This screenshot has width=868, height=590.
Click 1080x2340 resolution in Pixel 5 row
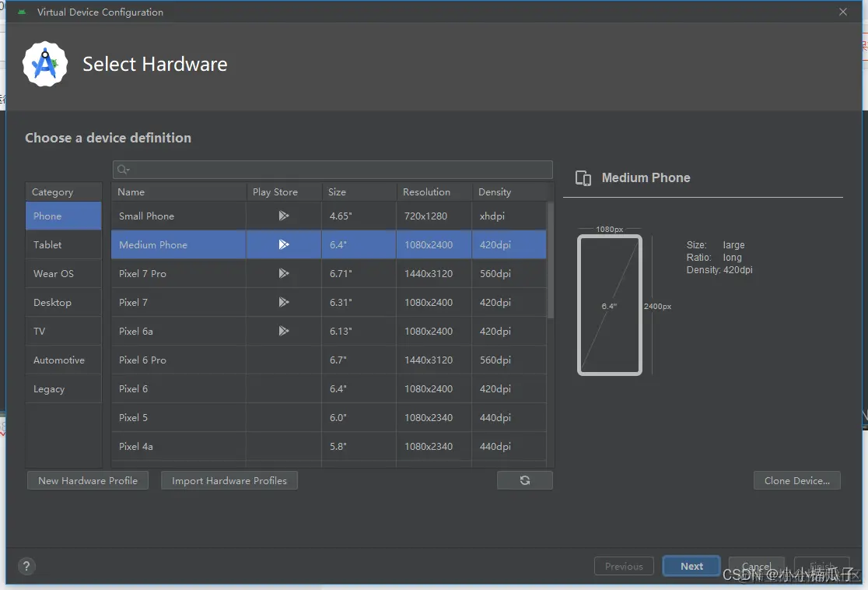pyautogui.click(x=434, y=418)
